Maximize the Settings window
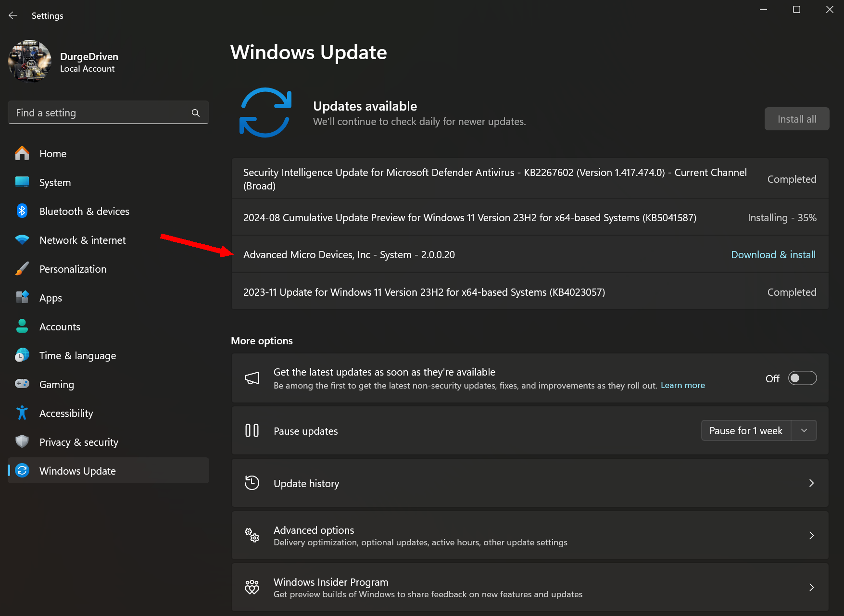The height and width of the screenshot is (616, 844). (796, 10)
